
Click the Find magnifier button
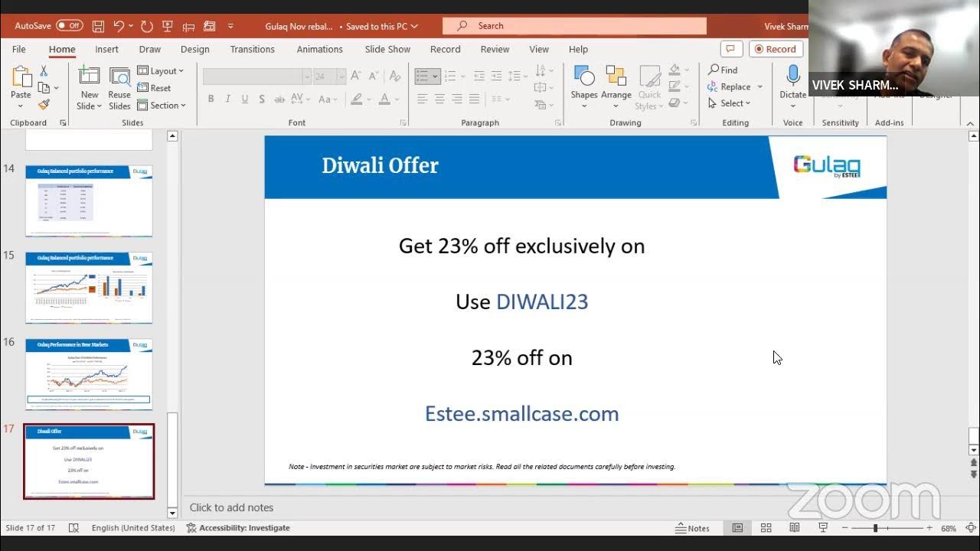coord(724,70)
